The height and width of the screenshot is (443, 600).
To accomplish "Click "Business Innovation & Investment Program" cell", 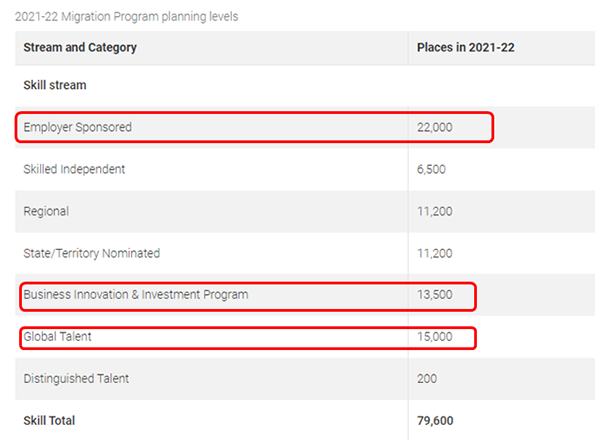I will 135,295.
